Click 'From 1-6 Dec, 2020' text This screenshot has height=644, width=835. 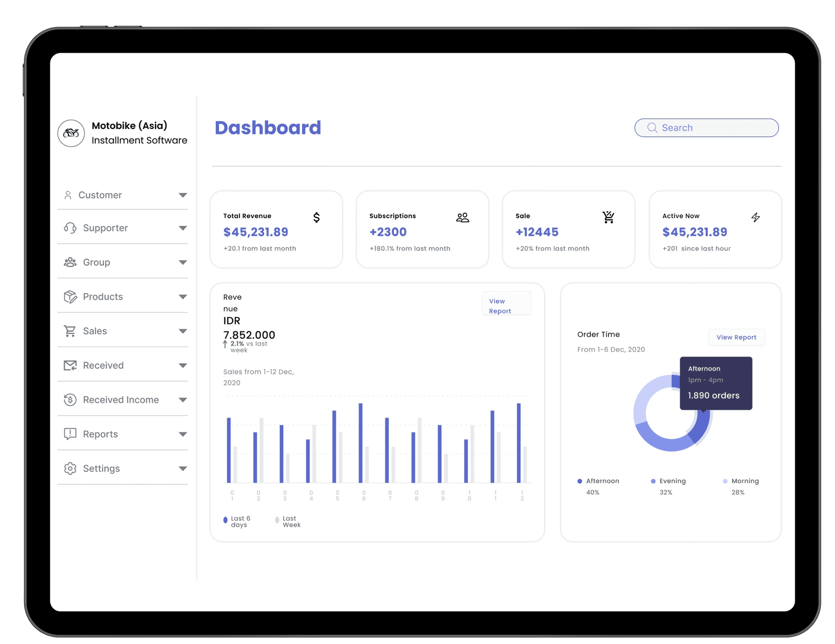tap(611, 349)
